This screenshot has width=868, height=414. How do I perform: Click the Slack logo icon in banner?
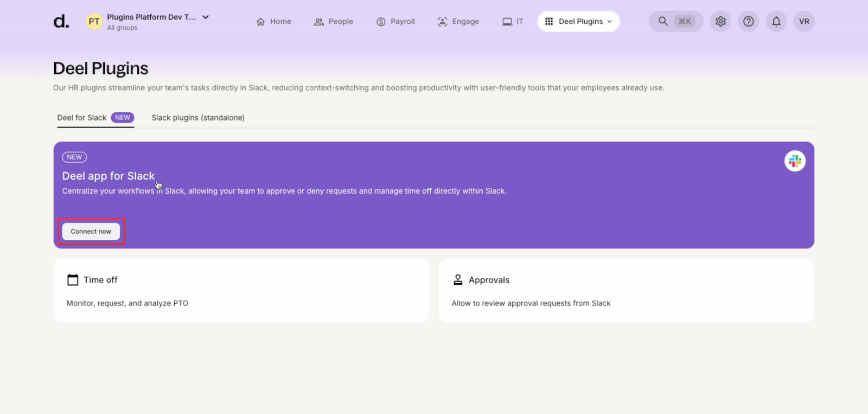tap(795, 161)
